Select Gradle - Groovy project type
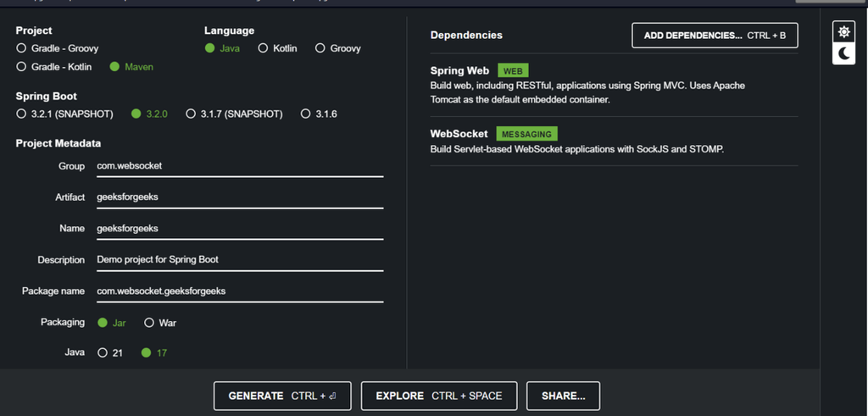The image size is (868, 416). tap(21, 48)
